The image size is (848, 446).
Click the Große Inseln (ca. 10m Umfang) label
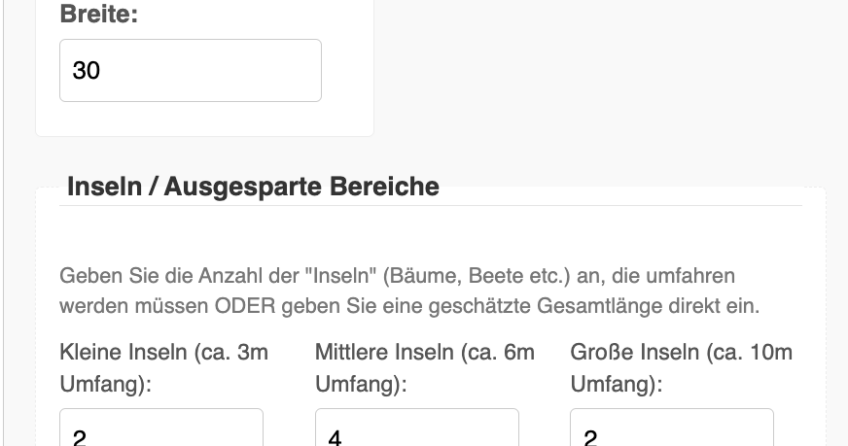point(681,368)
